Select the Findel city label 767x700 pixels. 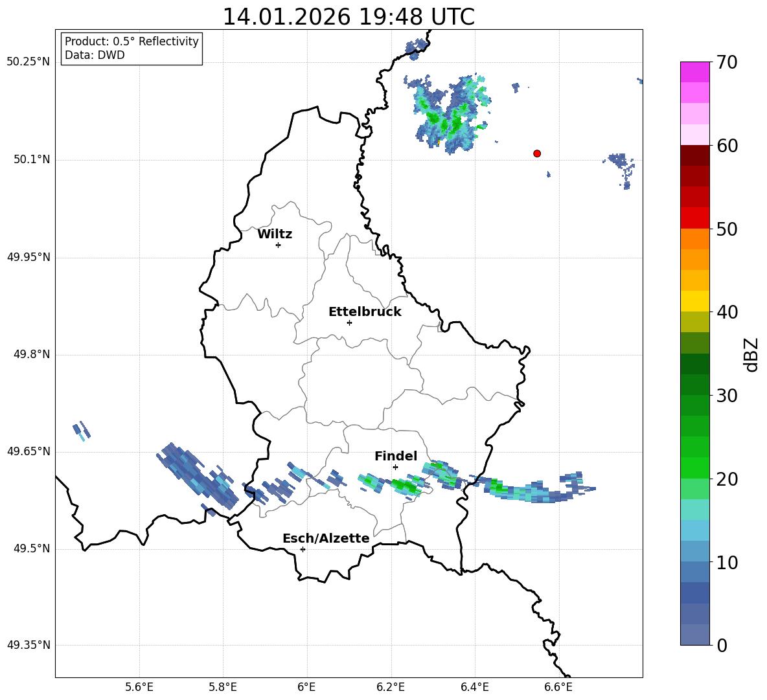396,456
